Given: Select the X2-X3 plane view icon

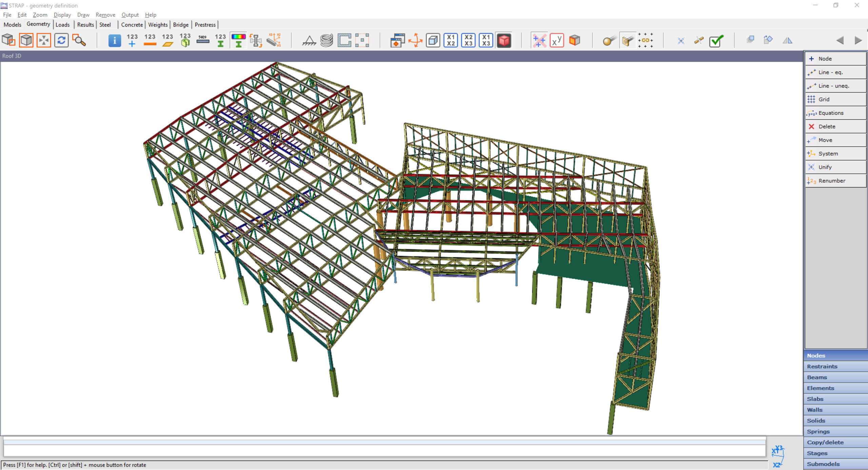Looking at the screenshot, I should 468,40.
